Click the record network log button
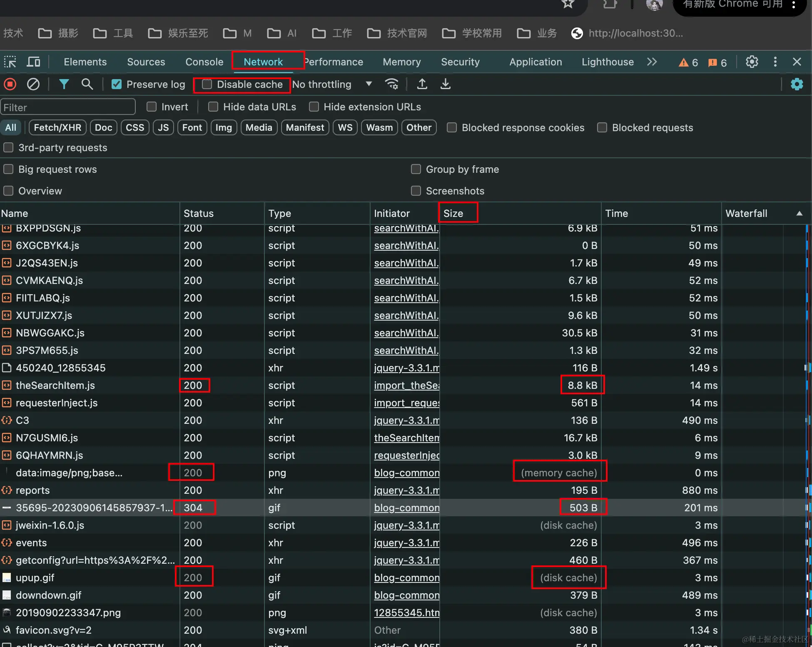This screenshot has height=647, width=812. click(x=10, y=85)
